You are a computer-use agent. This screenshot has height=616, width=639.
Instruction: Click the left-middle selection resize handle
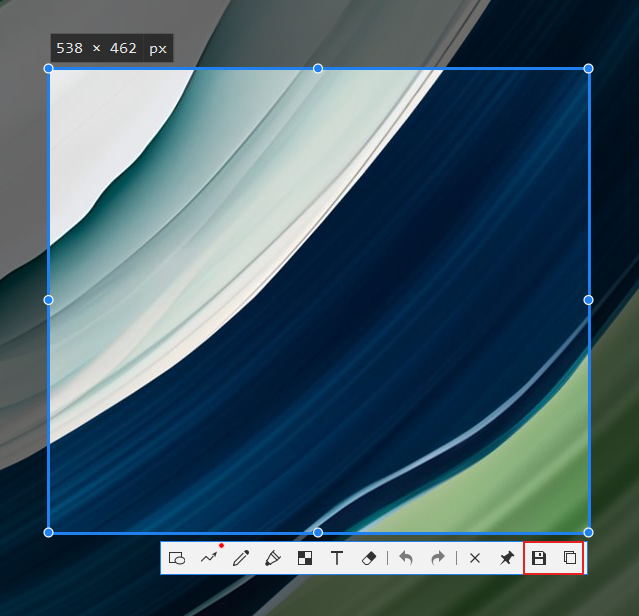(48, 300)
